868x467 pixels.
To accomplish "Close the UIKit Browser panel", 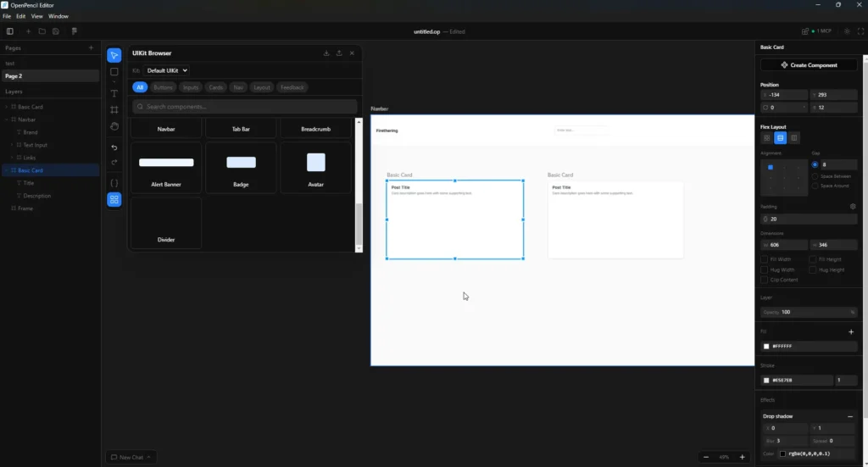I will [352, 53].
